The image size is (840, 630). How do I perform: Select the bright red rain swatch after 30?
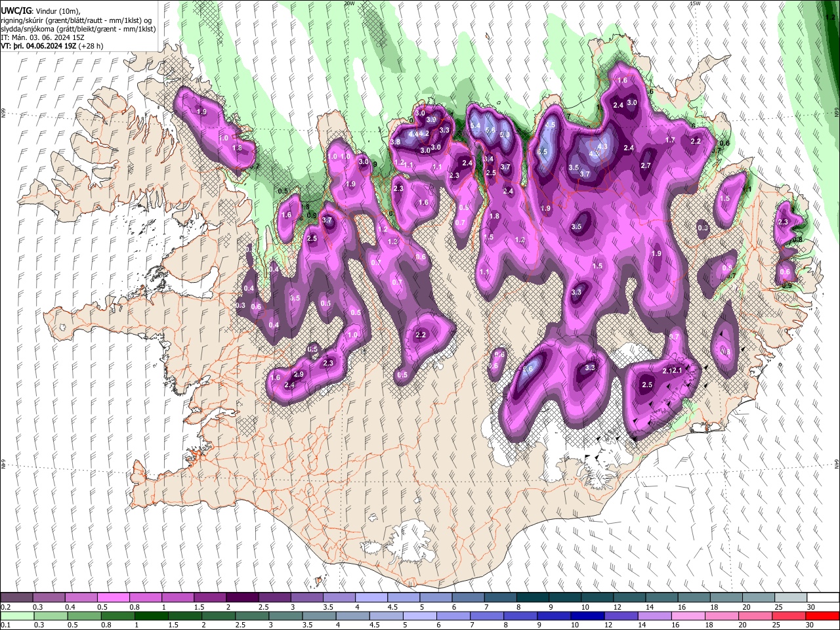[823, 616]
